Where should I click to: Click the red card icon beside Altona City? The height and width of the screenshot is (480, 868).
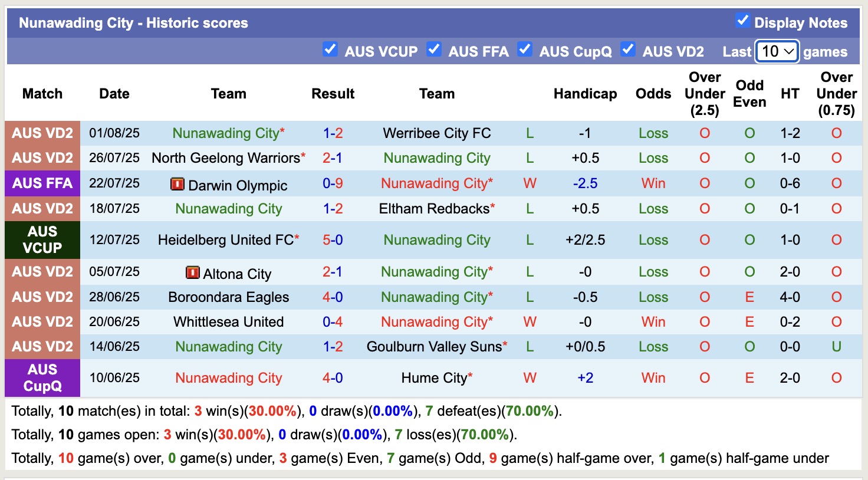point(193,272)
